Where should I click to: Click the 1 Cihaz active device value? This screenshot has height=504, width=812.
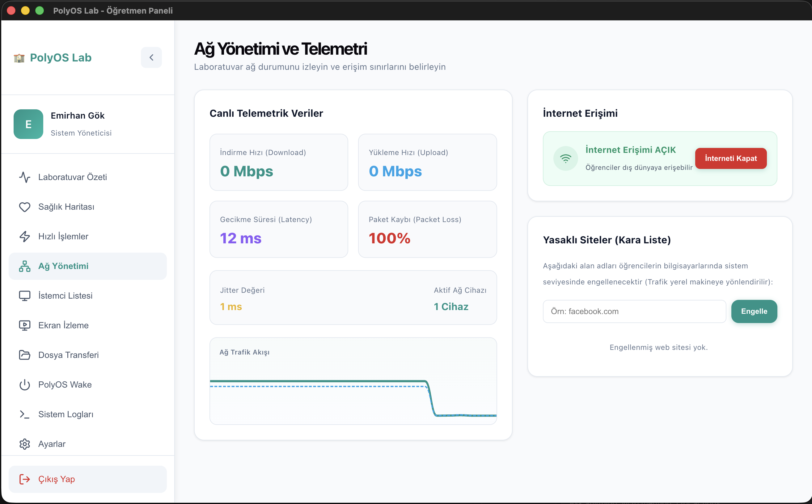coord(451,307)
